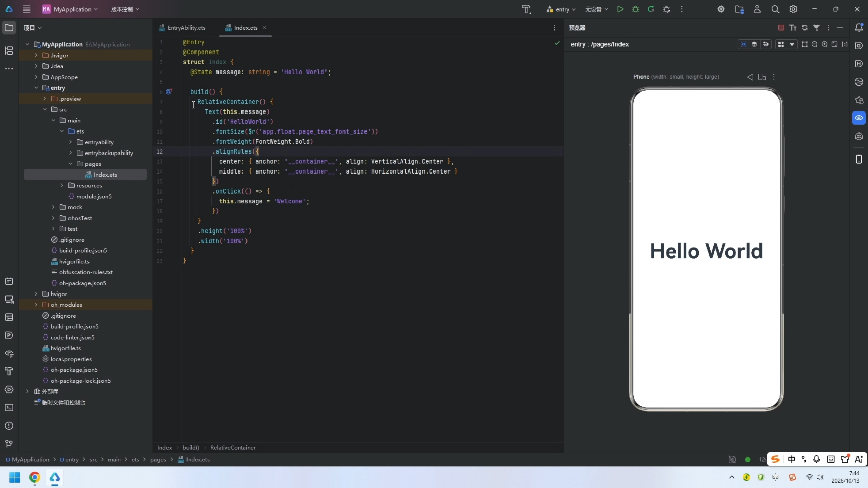Viewport: 868px width, 488px height.
Task: Stop the previewer with the red square
Action: click(x=781, y=28)
